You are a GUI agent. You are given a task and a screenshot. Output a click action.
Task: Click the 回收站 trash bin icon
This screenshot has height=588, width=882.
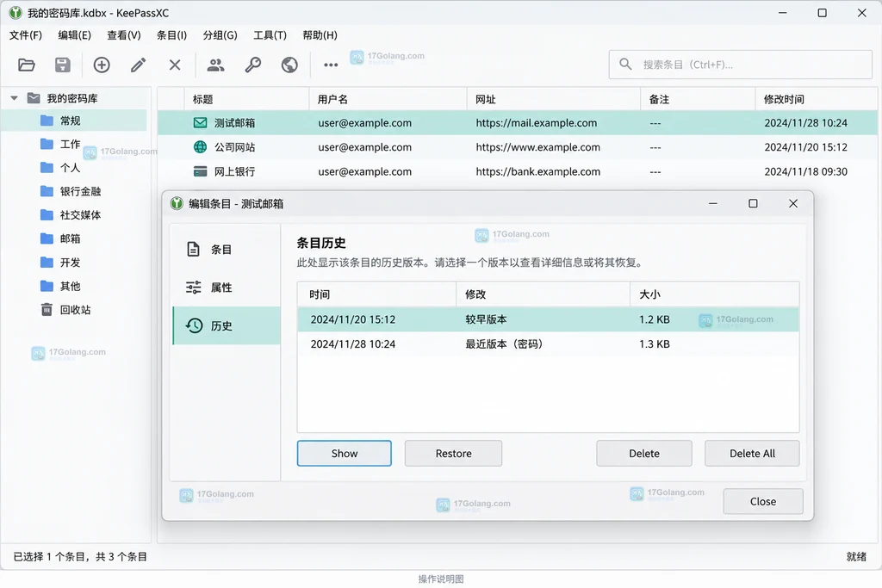47,310
